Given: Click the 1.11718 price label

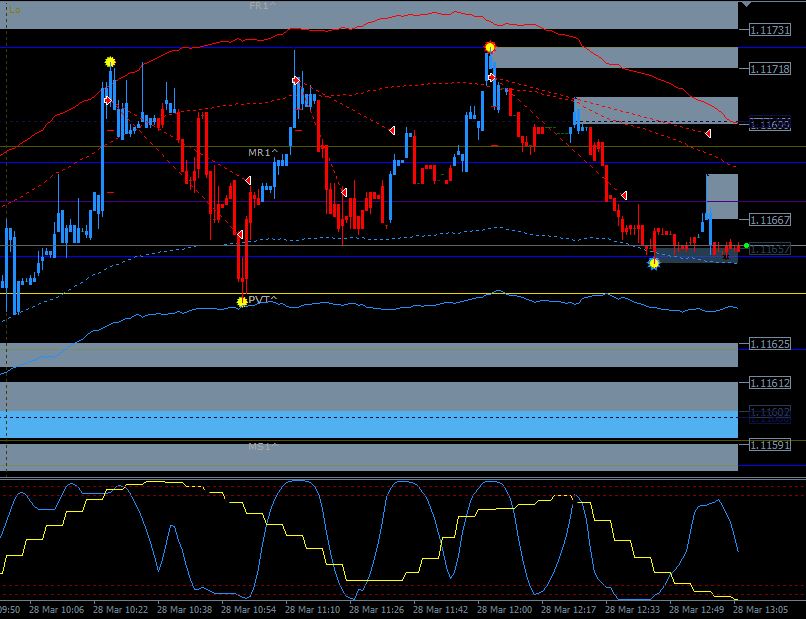Looking at the screenshot, I should point(770,68).
